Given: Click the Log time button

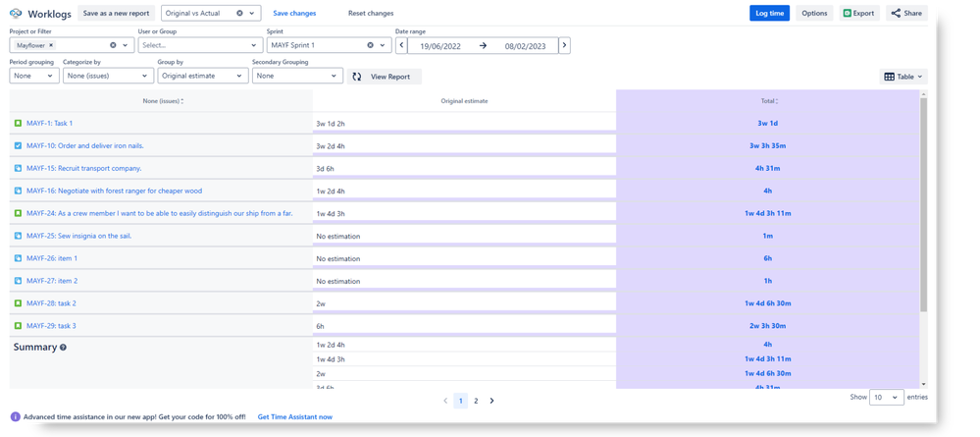Looking at the screenshot, I should tap(769, 13).
